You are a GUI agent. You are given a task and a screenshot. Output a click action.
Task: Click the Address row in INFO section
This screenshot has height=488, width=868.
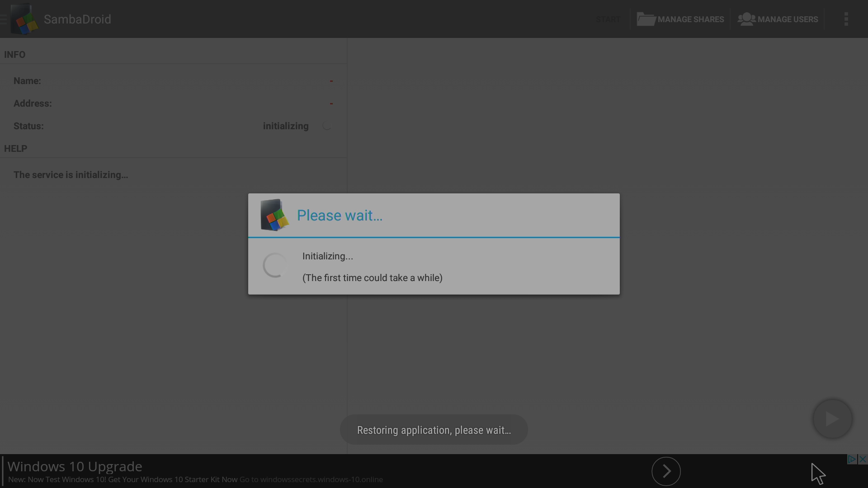(174, 103)
